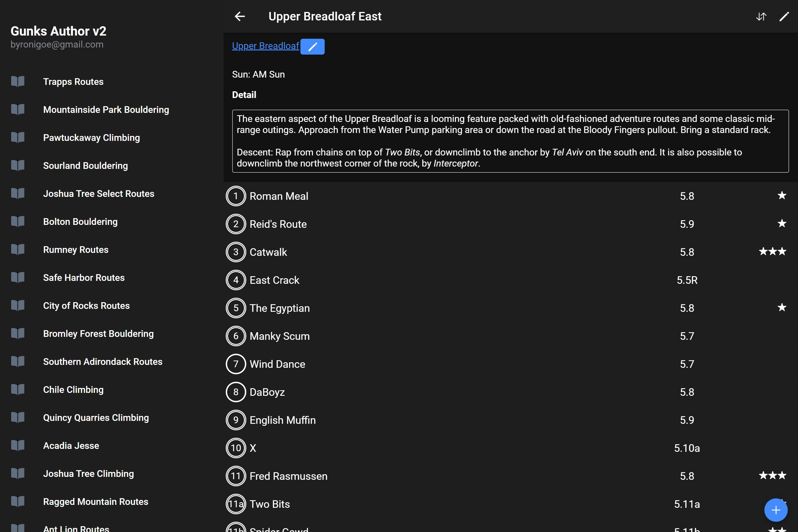Click the three-star rating for Catwalk

click(x=772, y=251)
